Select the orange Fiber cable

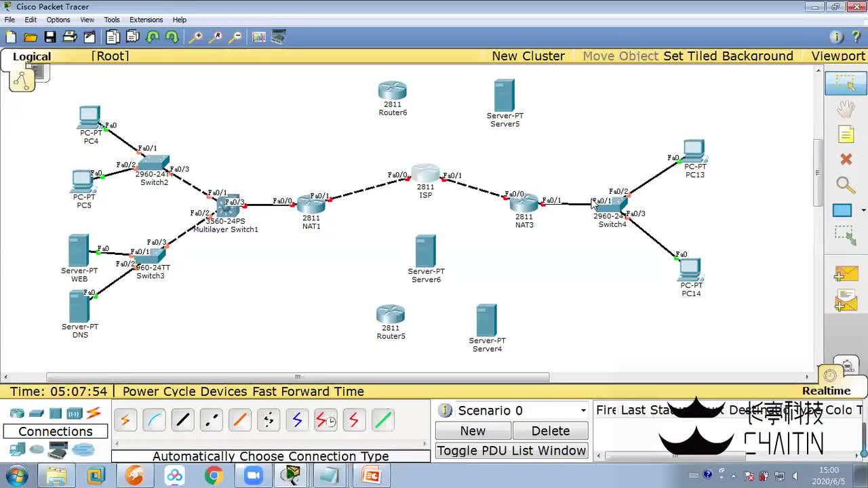coord(240,421)
